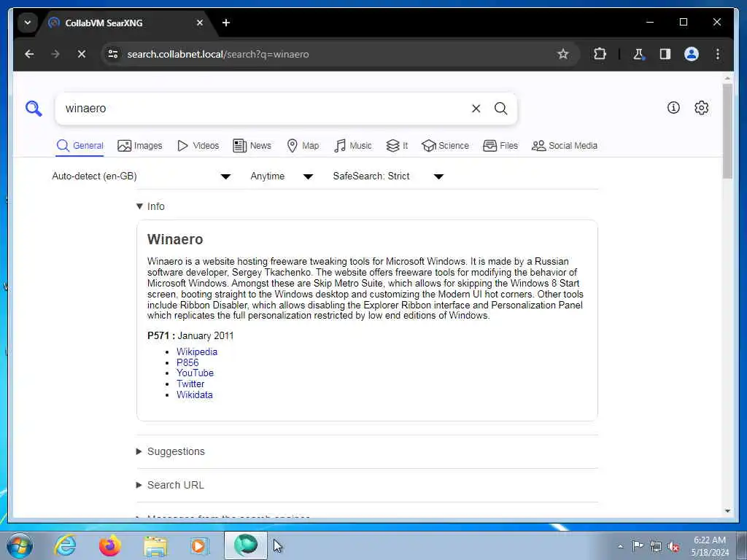Switch to the Map tab
This screenshot has width=747, height=560.
303,146
